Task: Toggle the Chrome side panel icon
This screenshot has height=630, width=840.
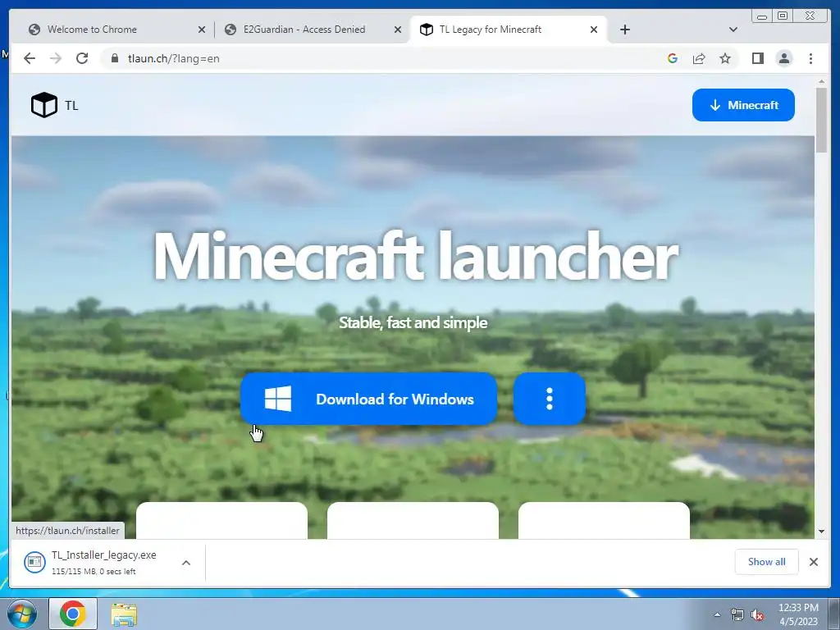Action: pos(757,58)
